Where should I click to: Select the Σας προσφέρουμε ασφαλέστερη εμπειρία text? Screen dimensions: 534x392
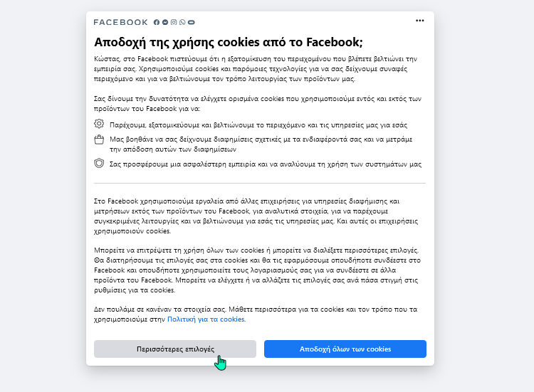[x=266, y=164]
